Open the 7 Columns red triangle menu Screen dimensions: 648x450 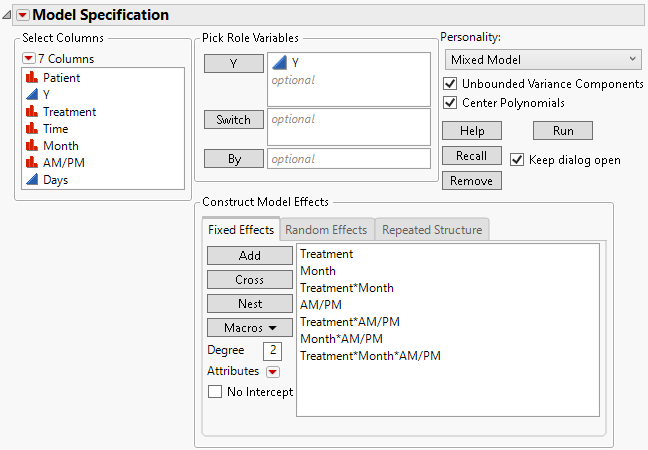point(29,58)
